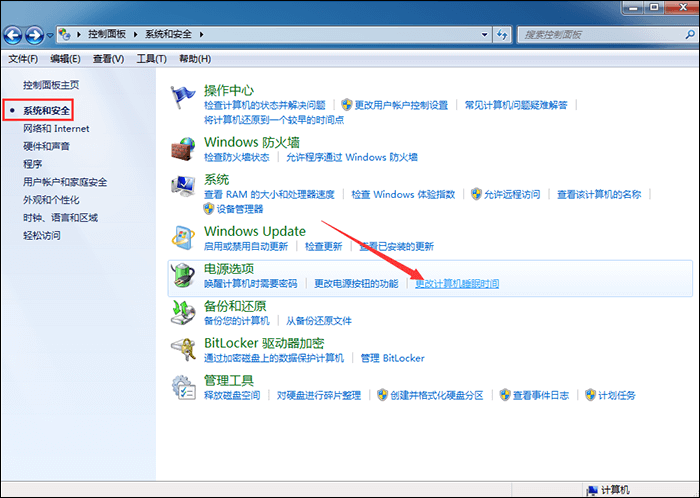Click shield icon beside 允许远程访问
The height and width of the screenshot is (498, 700).
(x=476, y=194)
